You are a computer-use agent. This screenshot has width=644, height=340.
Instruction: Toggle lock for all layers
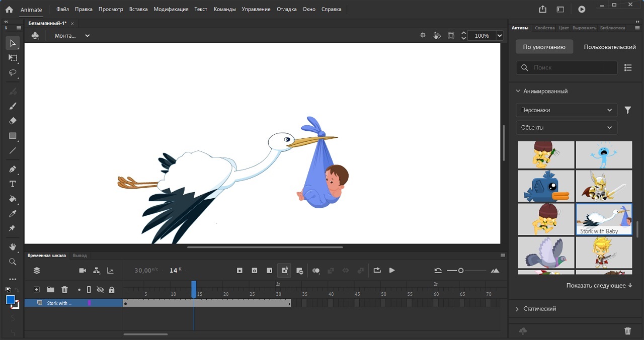click(x=112, y=290)
